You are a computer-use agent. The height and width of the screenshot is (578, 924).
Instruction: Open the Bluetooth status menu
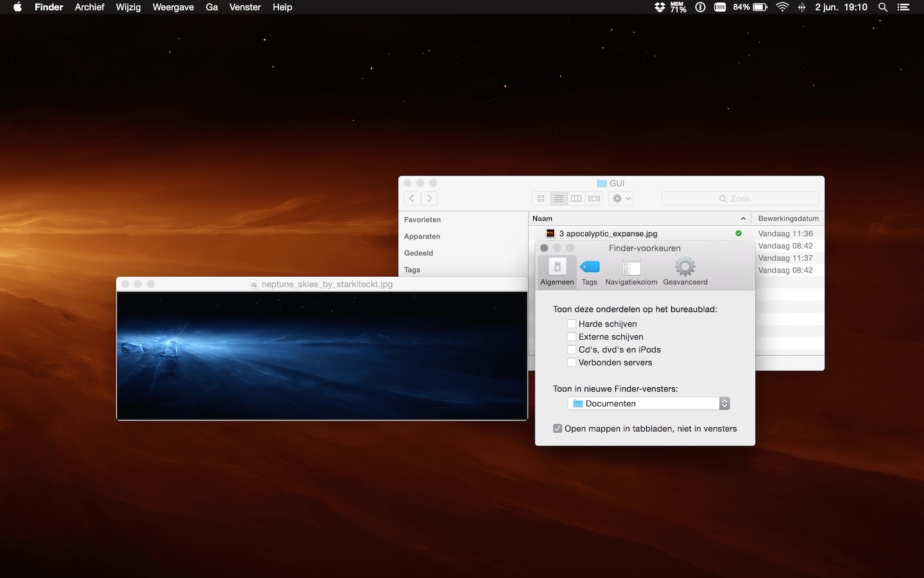coord(801,7)
